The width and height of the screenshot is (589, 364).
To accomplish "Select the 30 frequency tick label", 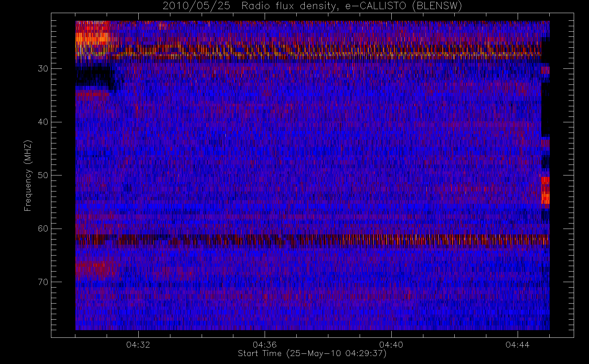I will pyautogui.click(x=43, y=69).
